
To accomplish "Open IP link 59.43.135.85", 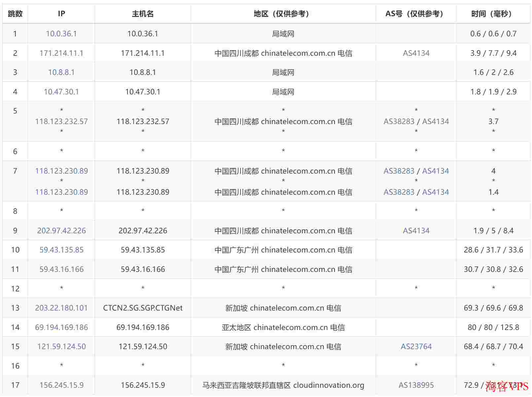I will click(61, 250).
